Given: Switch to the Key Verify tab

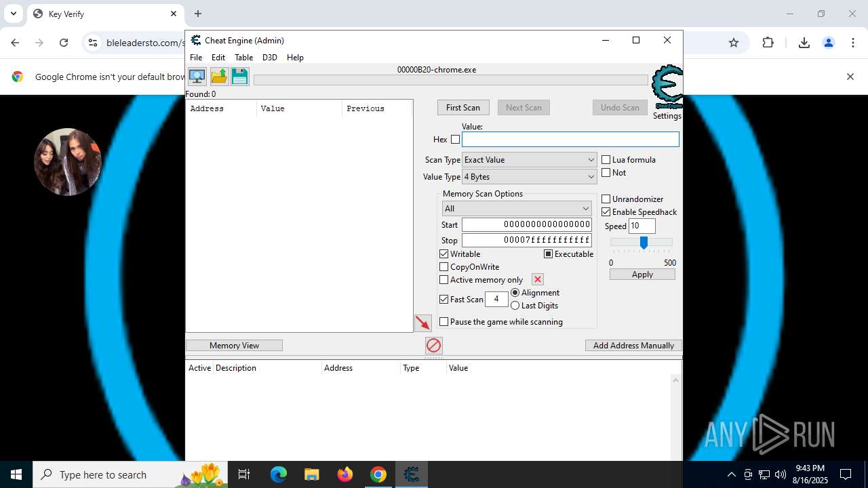Looking at the screenshot, I should pos(105,14).
